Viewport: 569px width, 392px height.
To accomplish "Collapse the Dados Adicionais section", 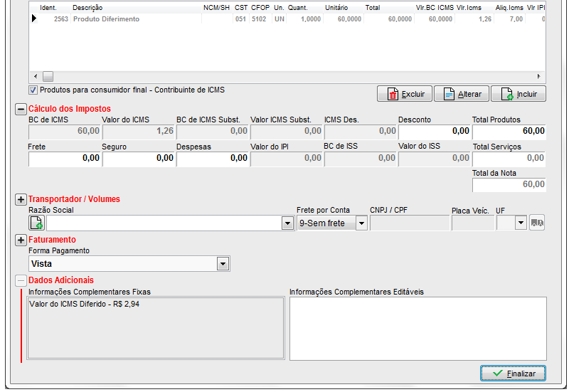I will pyautogui.click(x=21, y=280).
